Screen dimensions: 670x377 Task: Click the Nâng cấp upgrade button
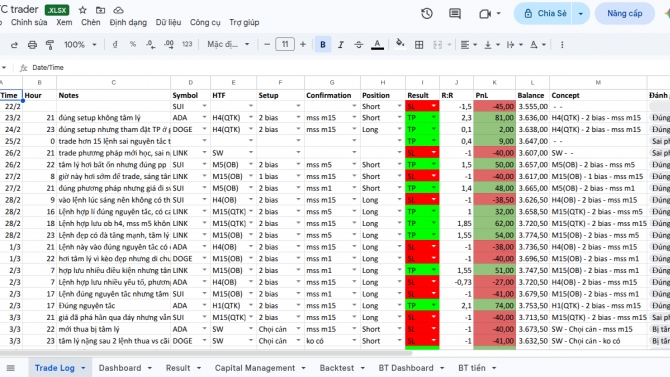click(x=625, y=13)
